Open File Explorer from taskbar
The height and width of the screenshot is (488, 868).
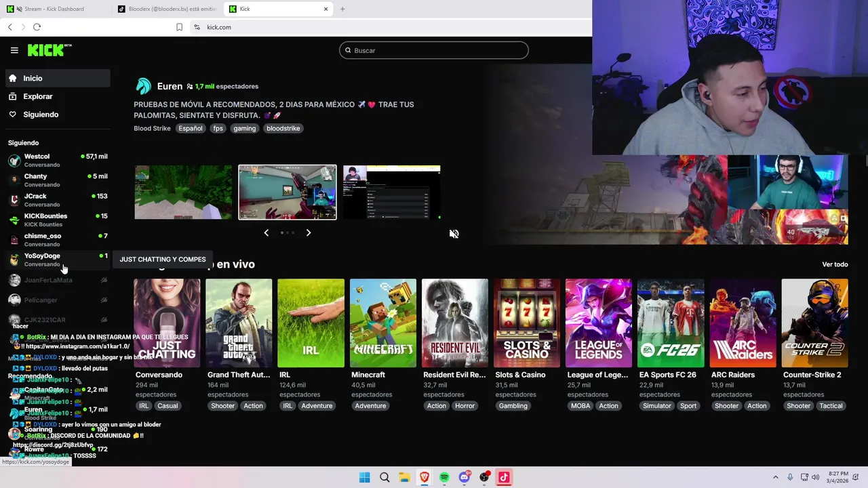pos(404,477)
